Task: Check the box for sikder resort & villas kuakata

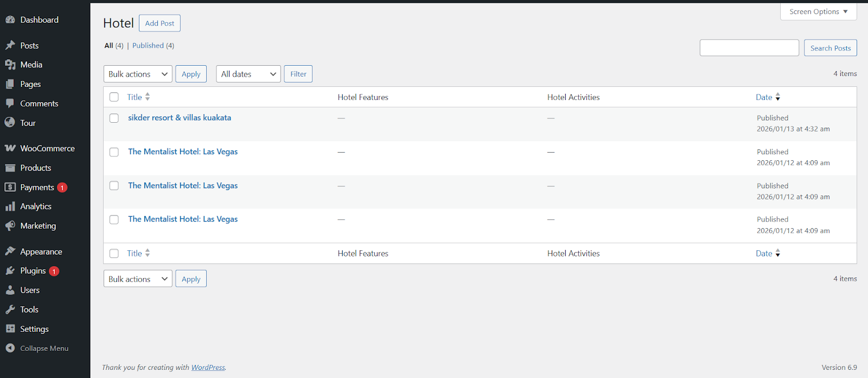Action: click(x=114, y=118)
